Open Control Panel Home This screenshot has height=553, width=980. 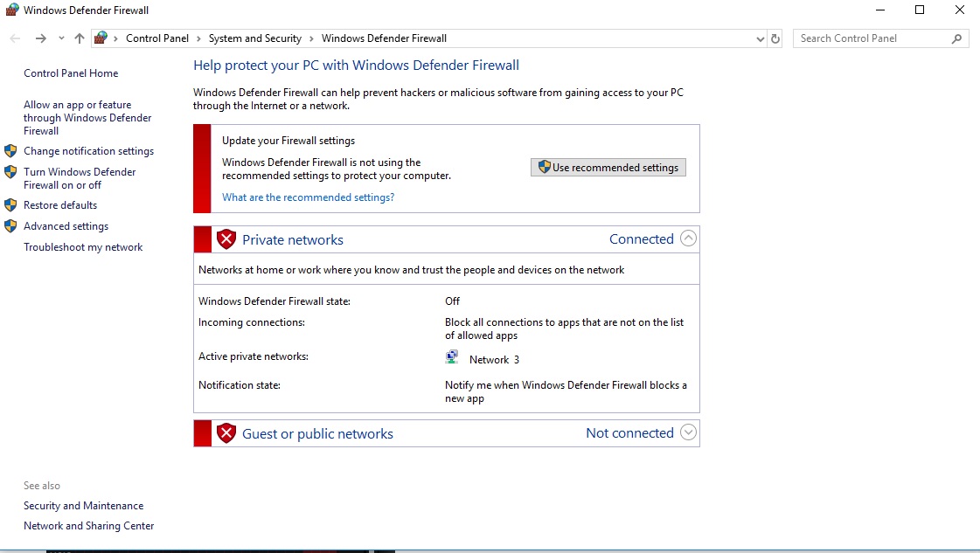pyautogui.click(x=71, y=73)
